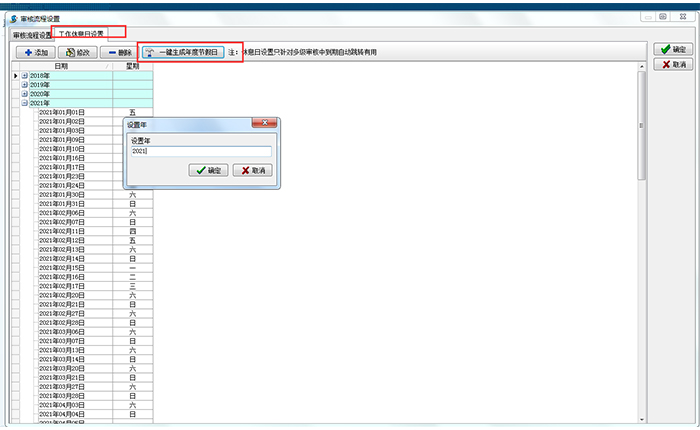Expand the 2018年 tree node
The width and height of the screenshot is (700, 430).
coord(25,76)
